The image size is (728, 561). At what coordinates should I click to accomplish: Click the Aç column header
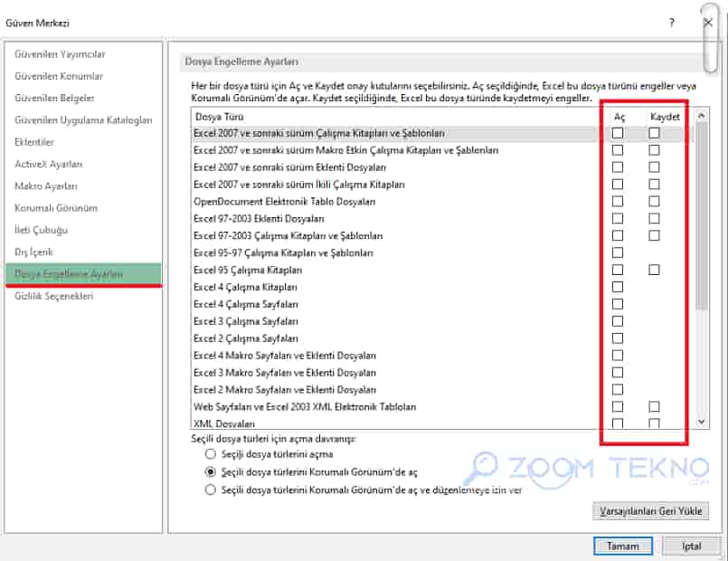[x=619, y=117]
